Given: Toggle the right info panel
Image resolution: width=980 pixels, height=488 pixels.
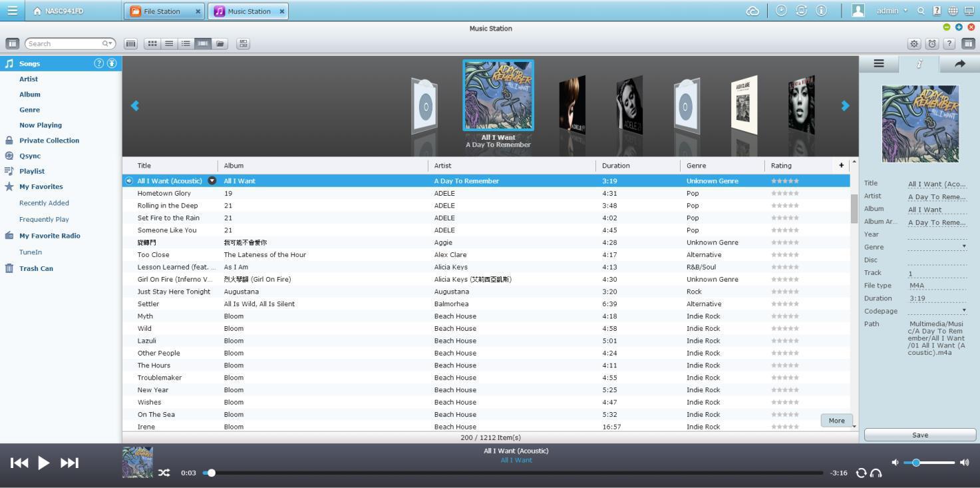Looking at the screenshot, I should (x=969, y=43).
